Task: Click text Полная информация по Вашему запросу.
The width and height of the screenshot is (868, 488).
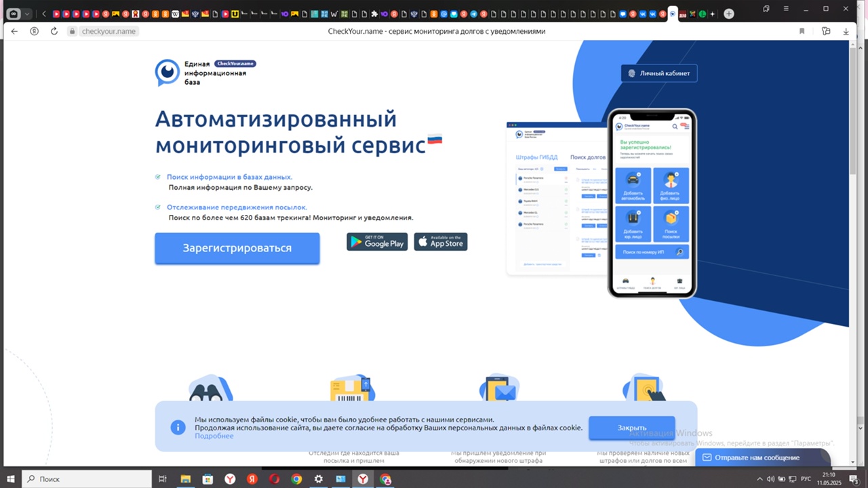Action: click(241, 188)
